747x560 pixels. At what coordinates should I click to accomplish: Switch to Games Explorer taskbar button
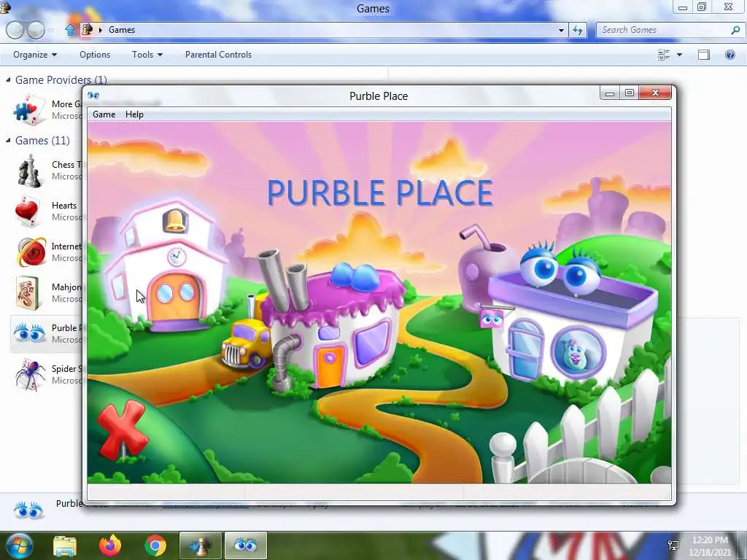[x=201, y=545]
